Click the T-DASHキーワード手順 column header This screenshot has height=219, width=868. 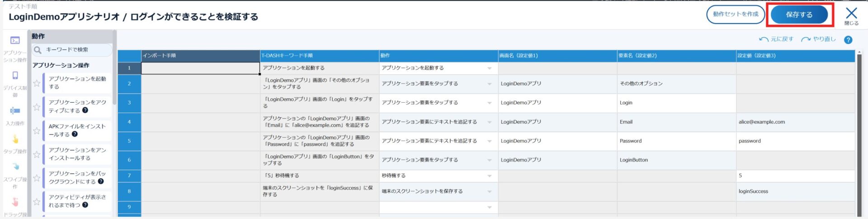(x=319, y=56)
